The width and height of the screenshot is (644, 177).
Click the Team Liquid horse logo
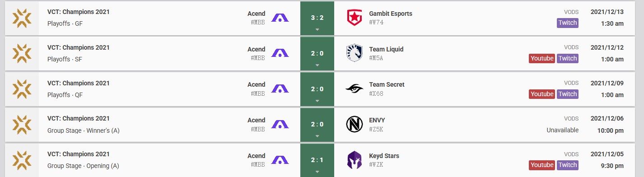tap(354, 53)
